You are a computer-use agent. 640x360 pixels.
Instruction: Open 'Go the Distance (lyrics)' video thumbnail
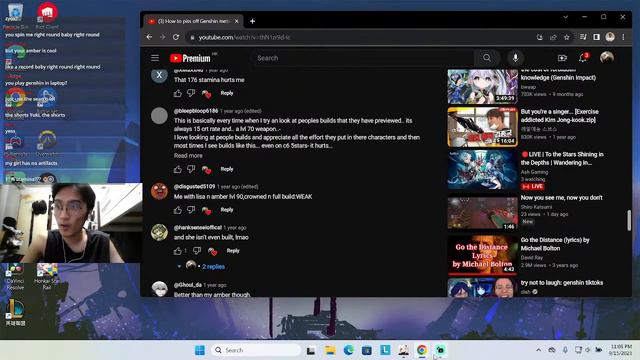click(482, 255)
